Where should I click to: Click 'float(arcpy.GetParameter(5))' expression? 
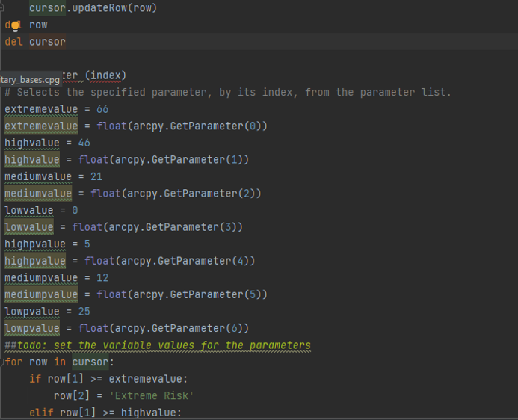point(182,294)
